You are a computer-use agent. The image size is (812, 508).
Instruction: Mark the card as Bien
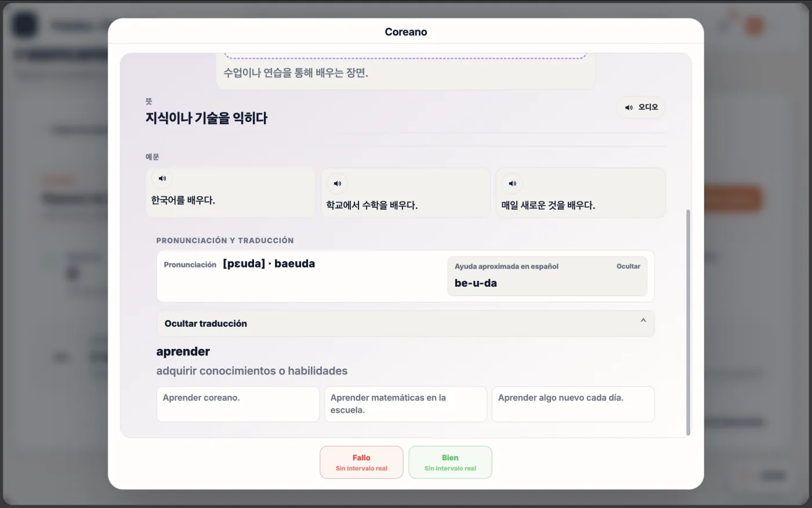[450, 462]
